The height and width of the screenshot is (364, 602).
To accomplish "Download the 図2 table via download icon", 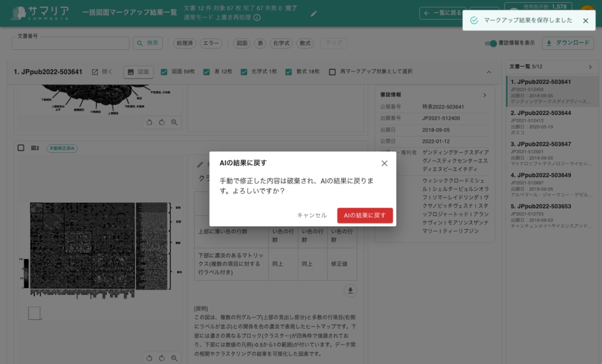I will click(x=350, y=291).
